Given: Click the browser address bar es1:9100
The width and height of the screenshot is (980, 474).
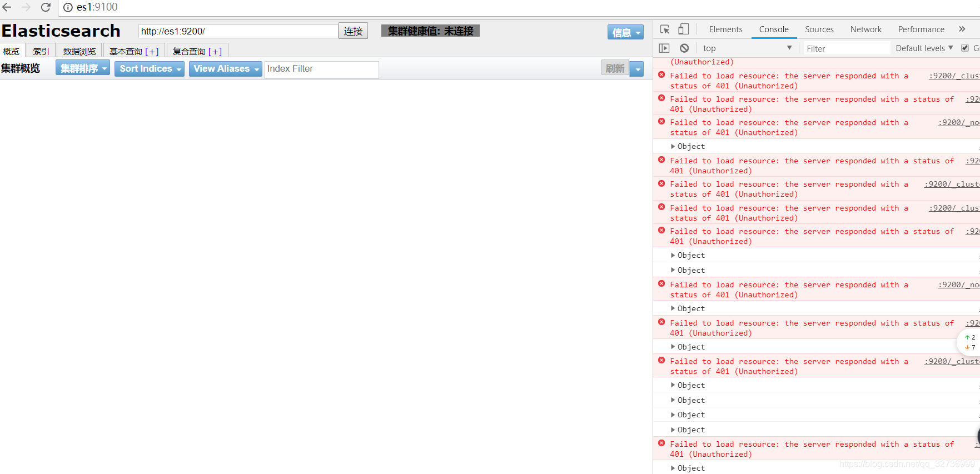Looking at the screenshot, I should tap(97, 7).
